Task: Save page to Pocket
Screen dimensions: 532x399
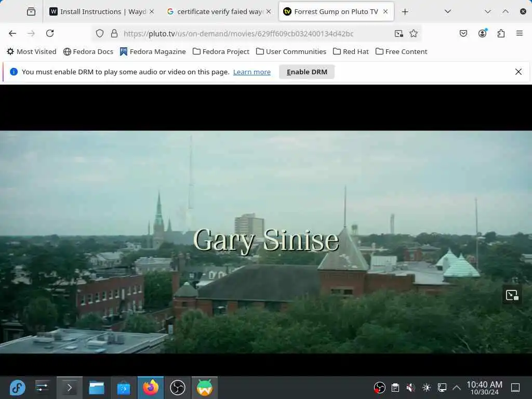Action: click(x=463, y=33)
